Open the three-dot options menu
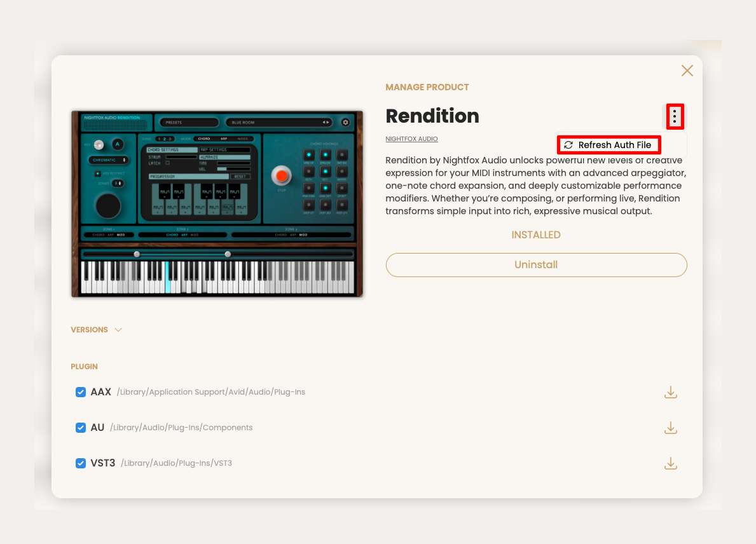Image resolution: width=756 pixels, height=544 pixels. pos(675,116)
